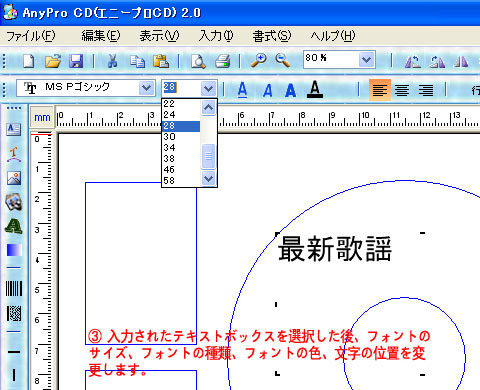The image size is (480, 390).
Task: Select the barcode tool in the left sidebar
Action: (x=14, y=288)
